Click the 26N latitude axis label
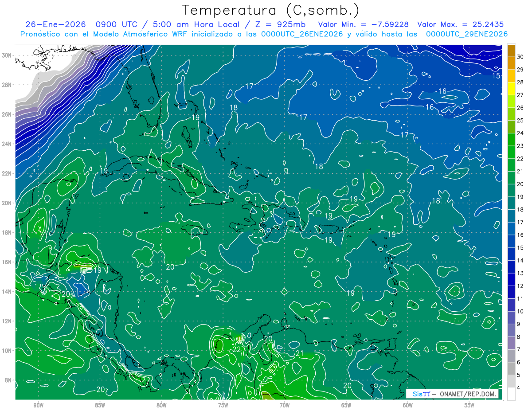Image resolution: width=532 pixels, height=411 pixels. [7, 114]
